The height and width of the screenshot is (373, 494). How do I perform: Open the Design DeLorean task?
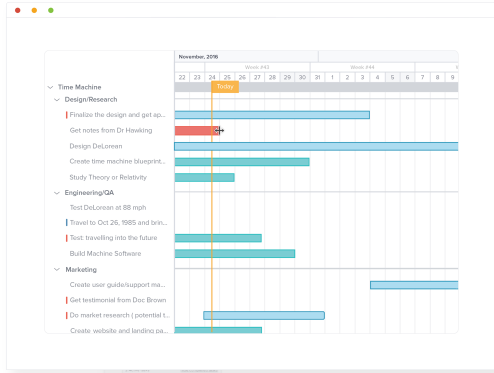(96, 146)
